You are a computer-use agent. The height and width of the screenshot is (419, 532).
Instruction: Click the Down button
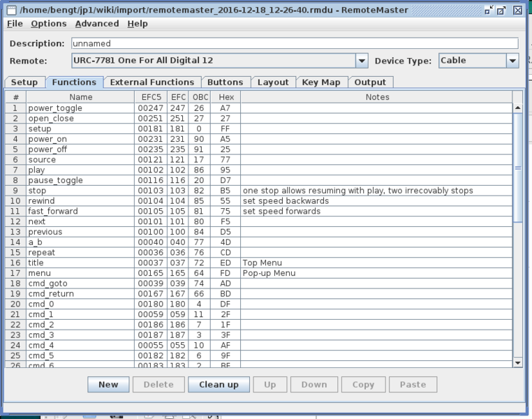(x=314, y=384)
